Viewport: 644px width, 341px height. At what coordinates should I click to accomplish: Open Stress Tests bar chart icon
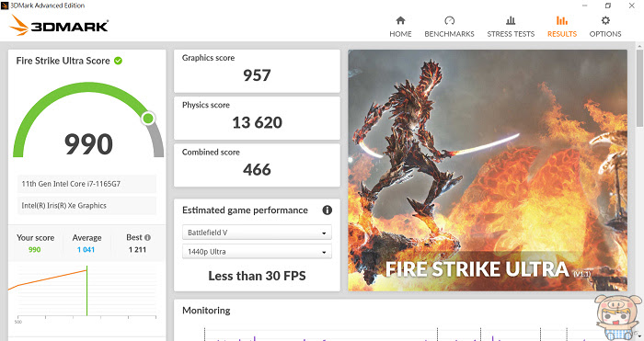(x=511, y=20)
